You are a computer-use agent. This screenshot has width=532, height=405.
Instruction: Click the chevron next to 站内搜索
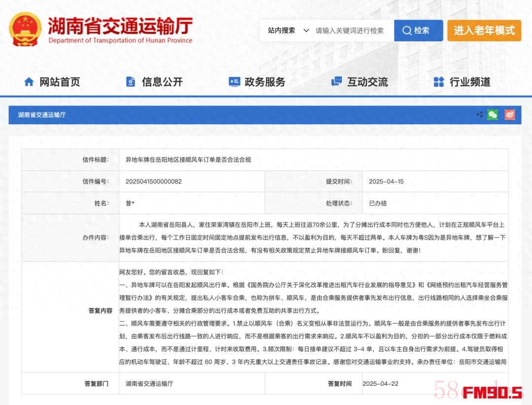click(x=306, y=31)
